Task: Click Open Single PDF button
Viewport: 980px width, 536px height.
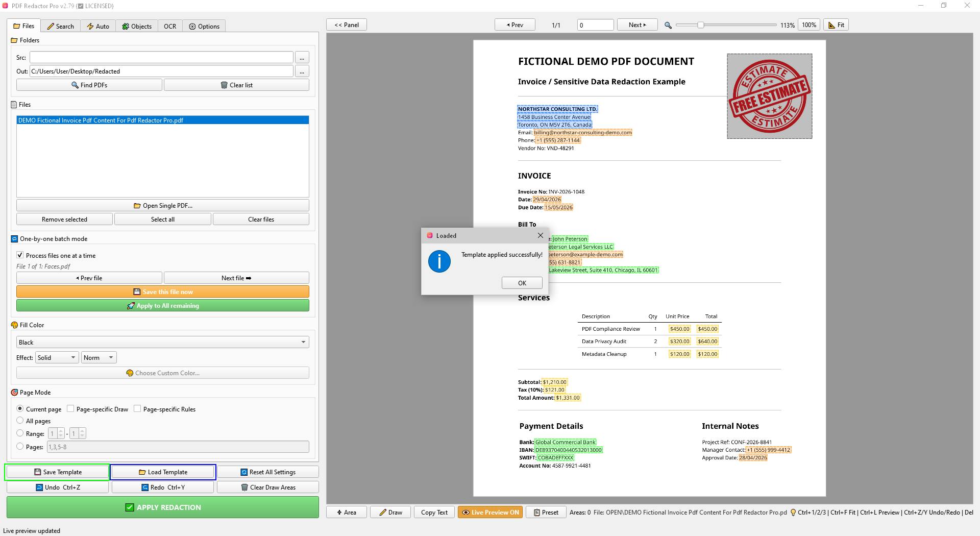Action: coord(163,206)
